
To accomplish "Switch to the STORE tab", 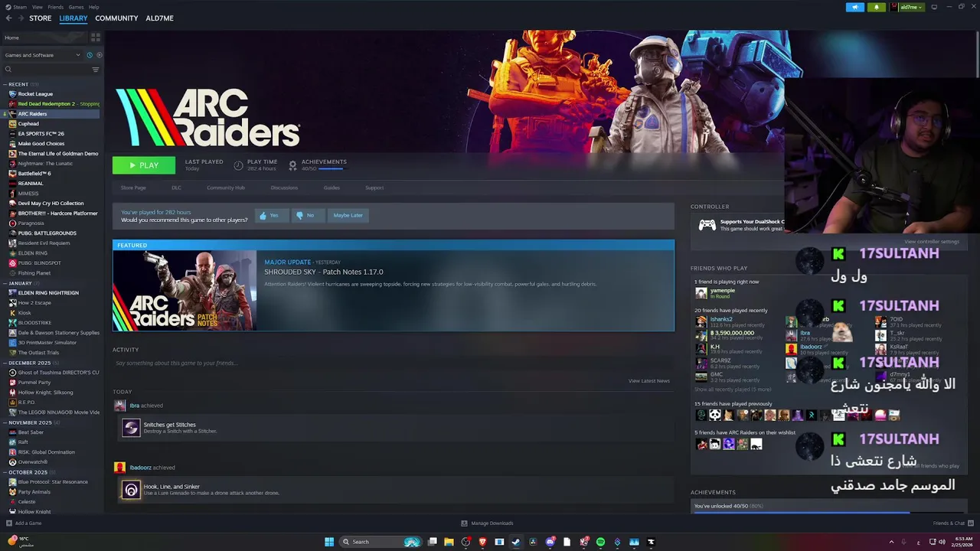I will coord(41,18).
